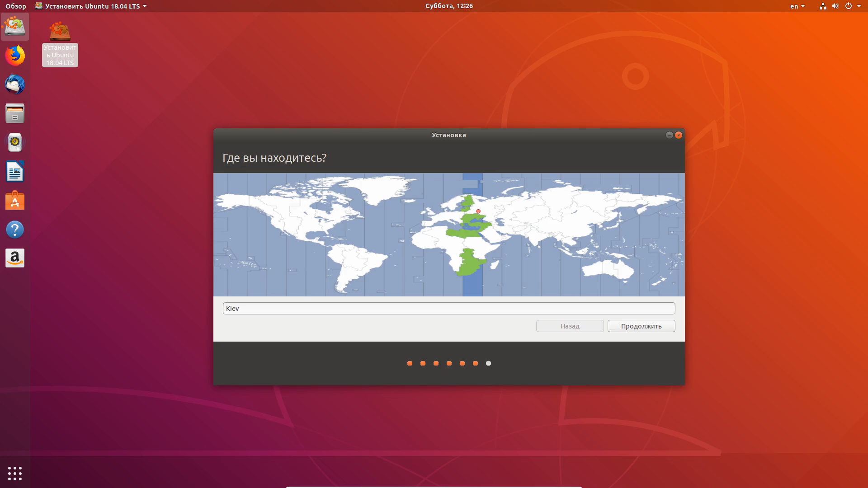The height and width of the screenshot is (488, 868).
Task: Open the Help icon in the dock
Action: click(15, 230)
